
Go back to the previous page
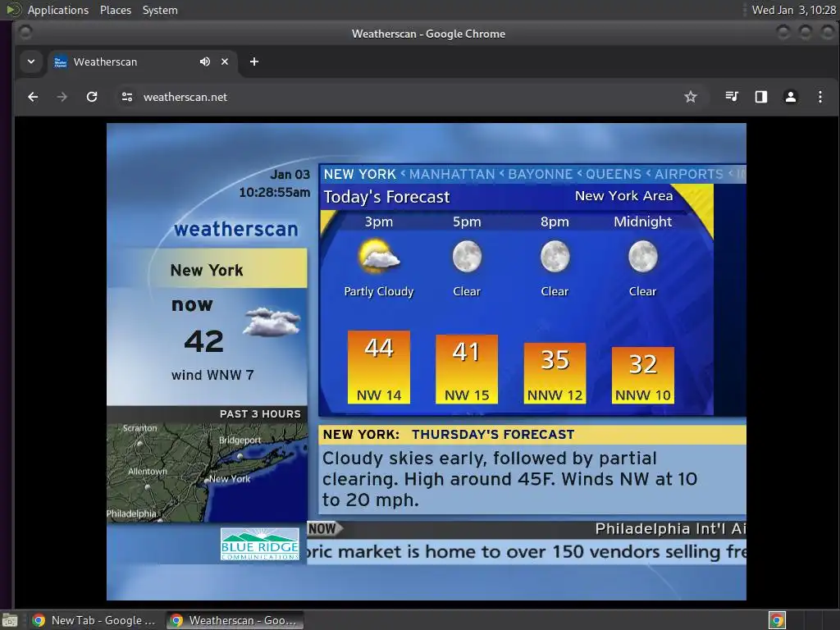coord(33,97)
